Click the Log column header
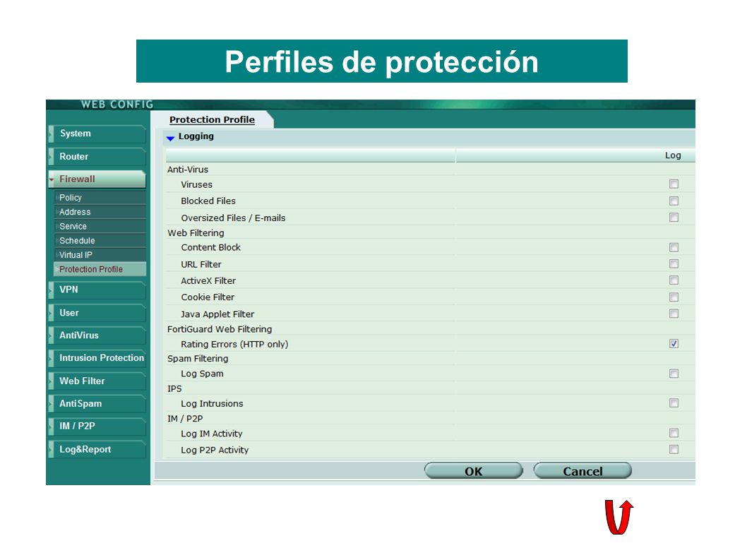 point(673,155)
